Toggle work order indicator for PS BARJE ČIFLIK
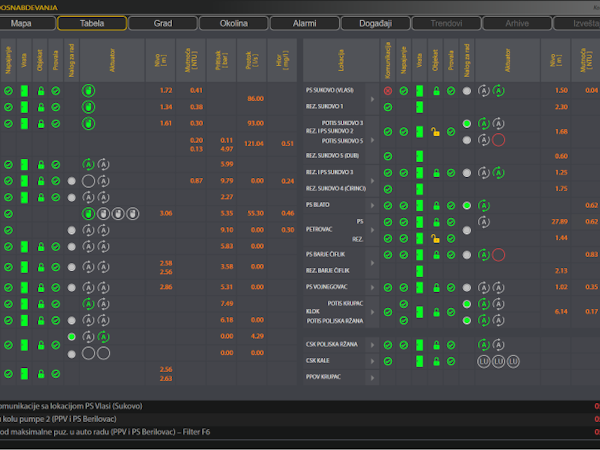Screen dimensions: 600x450 pyautogui.click(x=466, y=255)
